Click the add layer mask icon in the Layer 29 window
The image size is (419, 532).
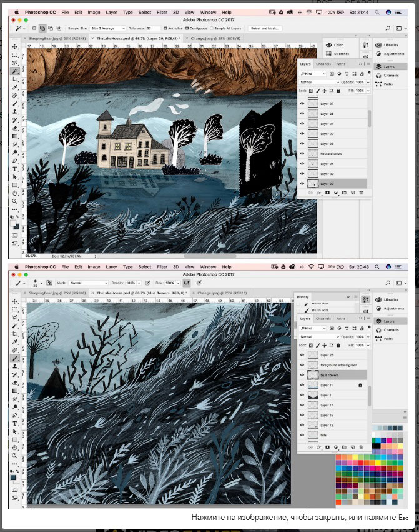point(327,193)
